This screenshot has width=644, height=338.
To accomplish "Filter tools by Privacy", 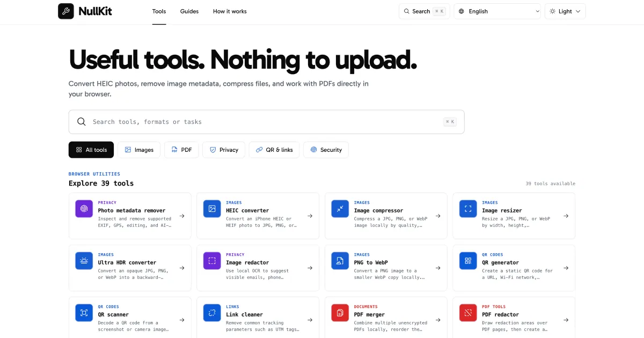I will click(224, 150).
